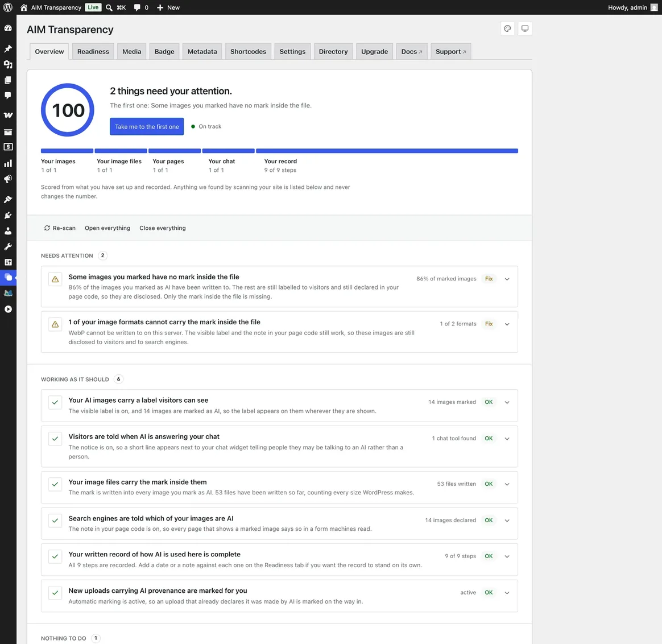Switch to the Overview tab
The image size is (662, 644).
49,52
